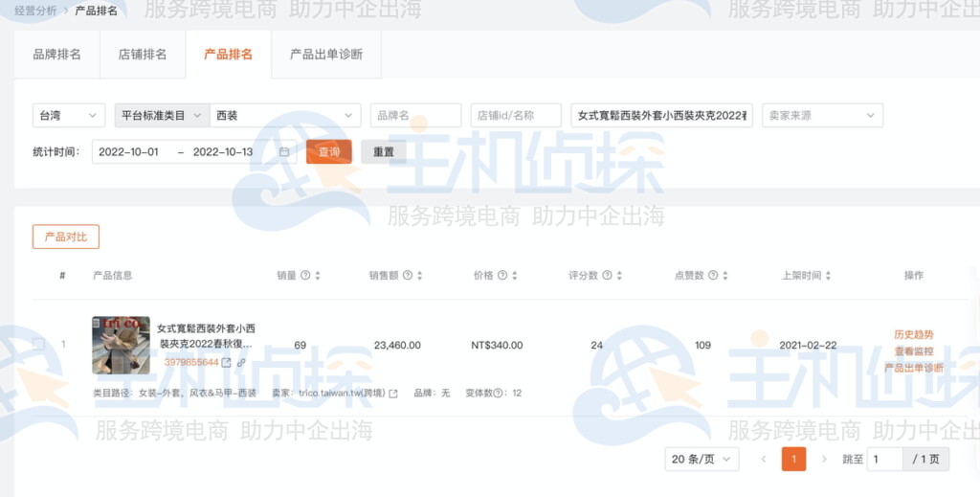Click the 查询 search button
The width and height of the screenshot is (980, 497).
click(329, 152)
